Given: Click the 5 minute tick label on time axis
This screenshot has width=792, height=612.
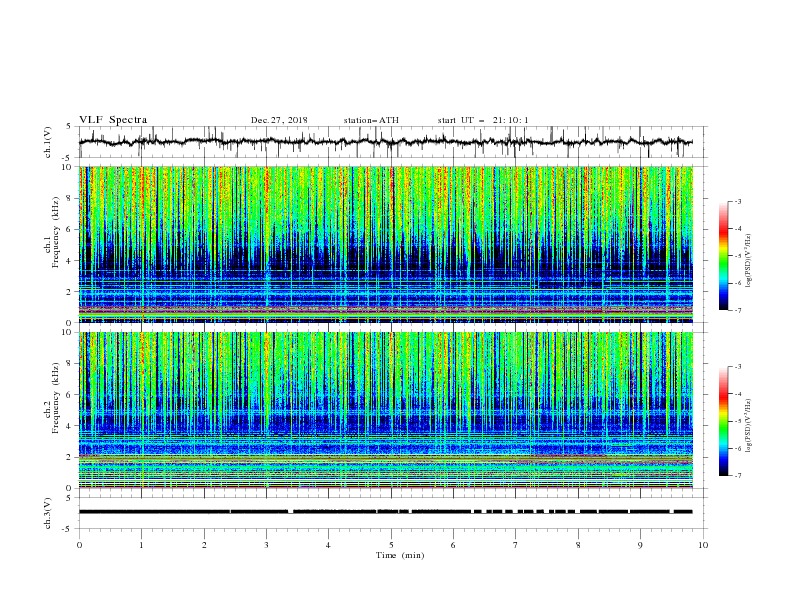Looking at the screenshot, I should [391, 545].
